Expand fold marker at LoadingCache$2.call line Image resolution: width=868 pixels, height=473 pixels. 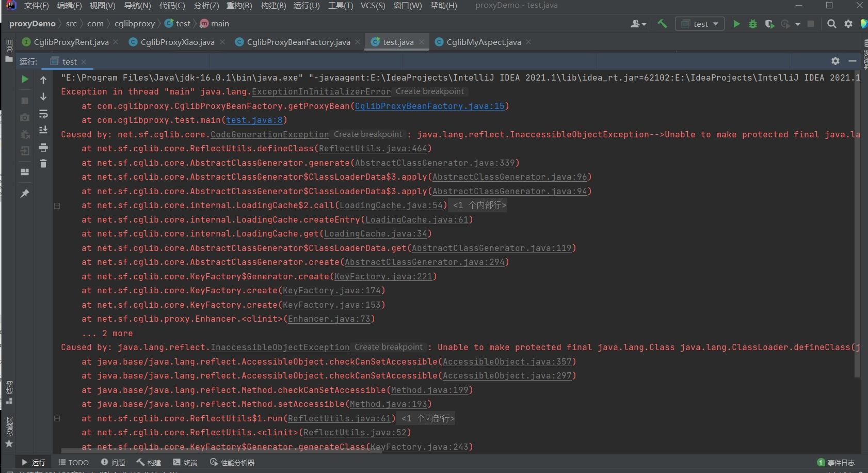(x=57, y=206)
